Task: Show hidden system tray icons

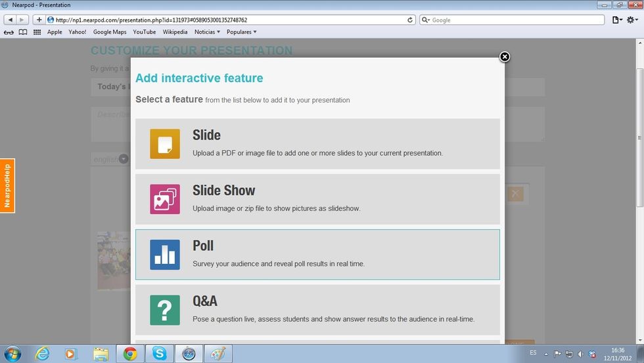Action: (546, 354)
